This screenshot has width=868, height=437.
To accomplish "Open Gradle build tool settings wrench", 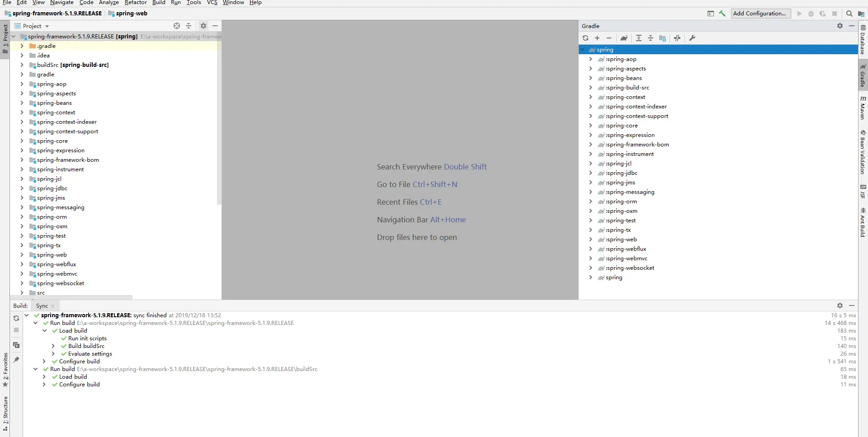I will (x=692, y=38).
